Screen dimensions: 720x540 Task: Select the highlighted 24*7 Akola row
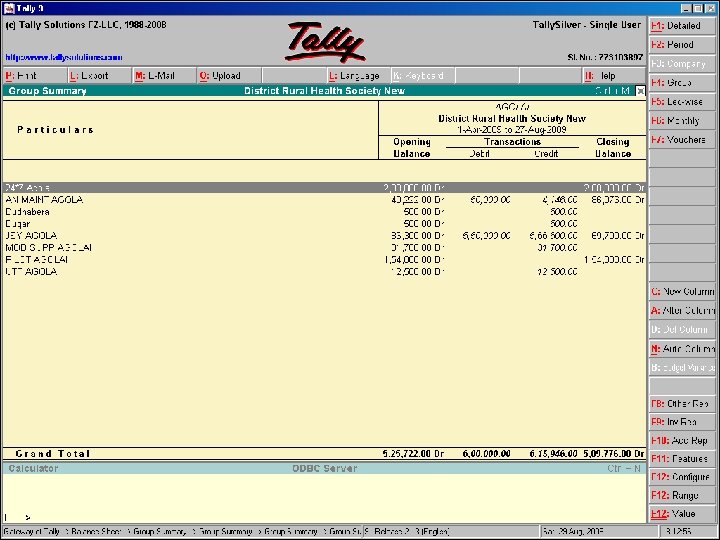point(324,188)
